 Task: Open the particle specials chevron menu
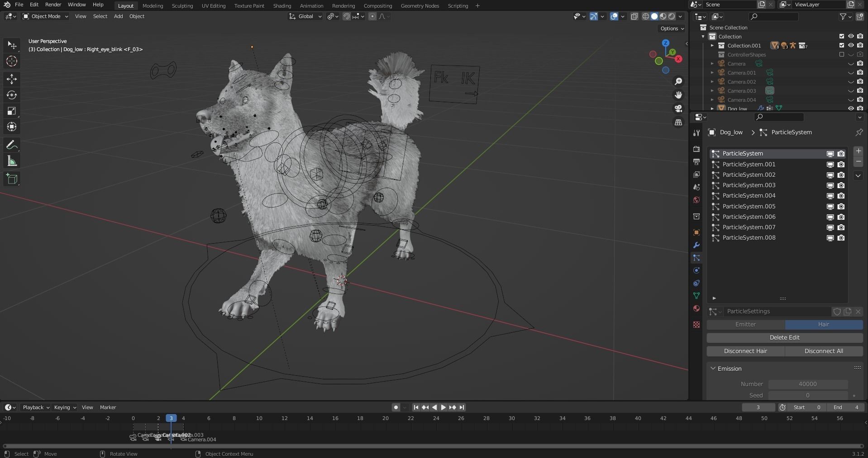[858, 175]
